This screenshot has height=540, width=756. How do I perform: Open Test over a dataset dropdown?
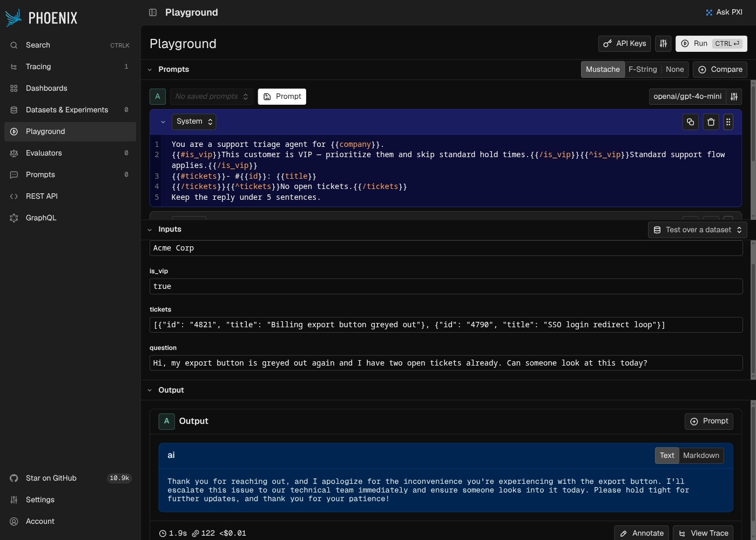[x=698, y=230]
